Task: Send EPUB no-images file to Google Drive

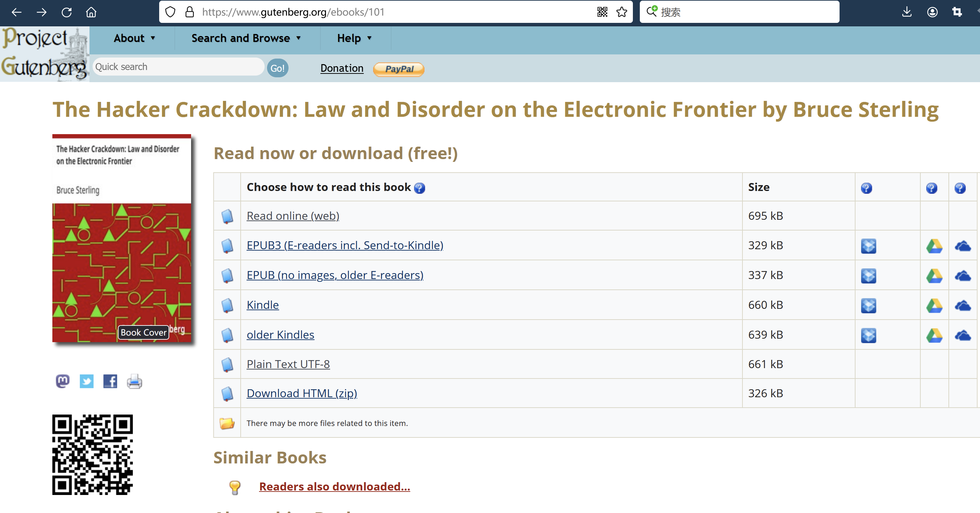Action: (x=934, y=276)
